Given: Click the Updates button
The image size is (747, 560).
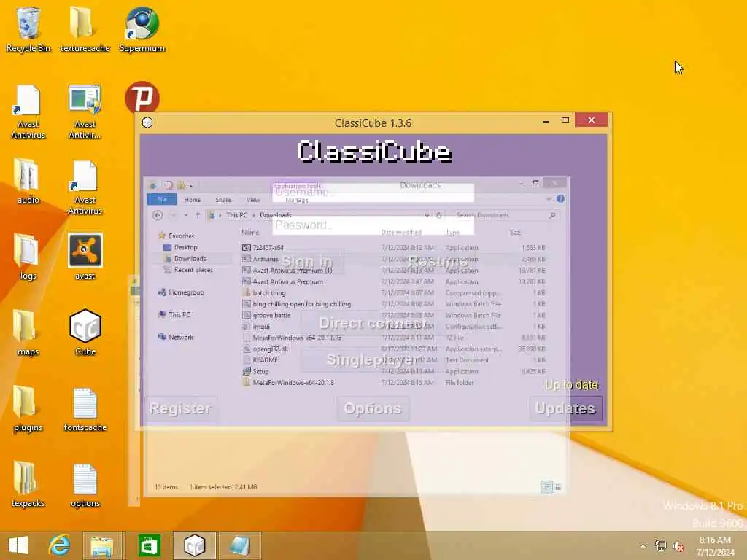Looking at the screenshot, I should pos(565,408).
